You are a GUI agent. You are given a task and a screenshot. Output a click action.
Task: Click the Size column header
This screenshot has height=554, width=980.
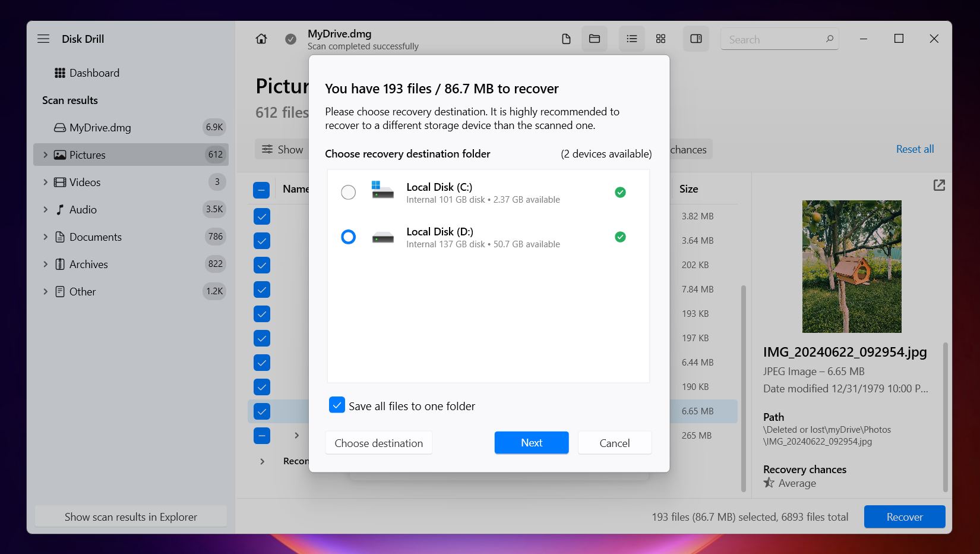click(689, 189)
